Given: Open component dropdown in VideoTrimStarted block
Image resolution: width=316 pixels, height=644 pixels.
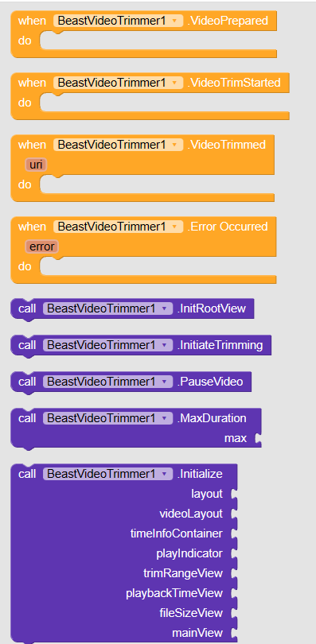Looking at the screenshot, I should (x=118, y=83).
